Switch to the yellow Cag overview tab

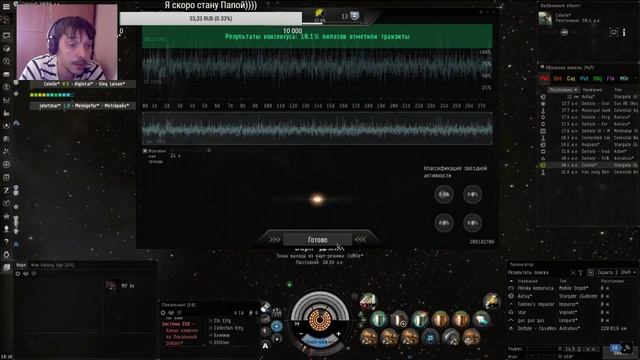point(571,78)
